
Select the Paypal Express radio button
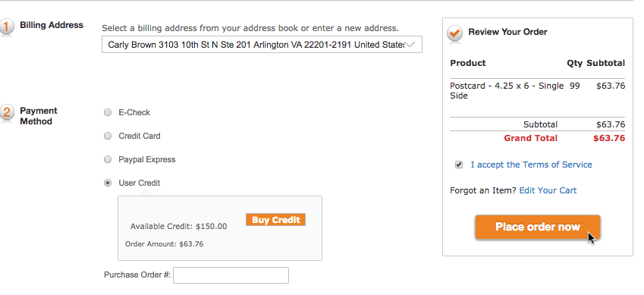point(108,159)
